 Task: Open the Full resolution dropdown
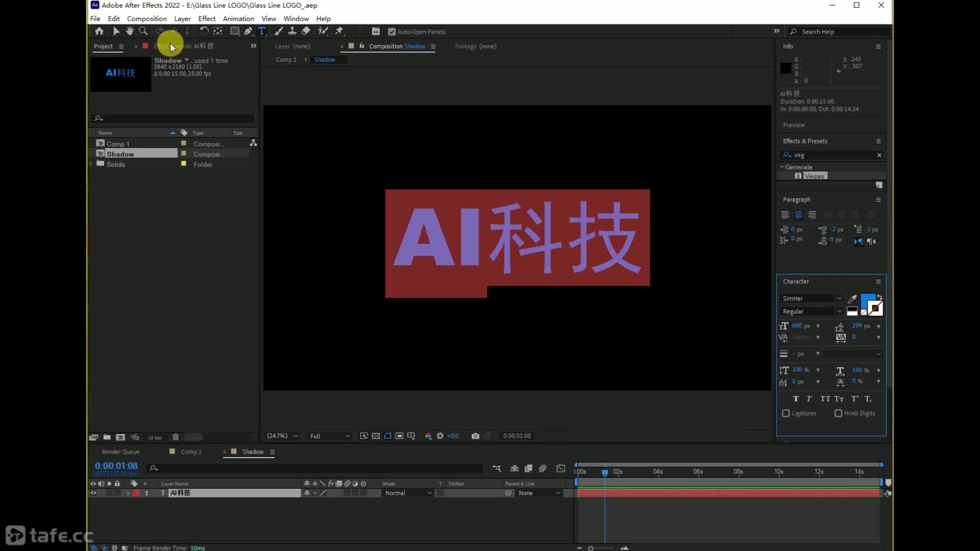click(x=330, y=436)
